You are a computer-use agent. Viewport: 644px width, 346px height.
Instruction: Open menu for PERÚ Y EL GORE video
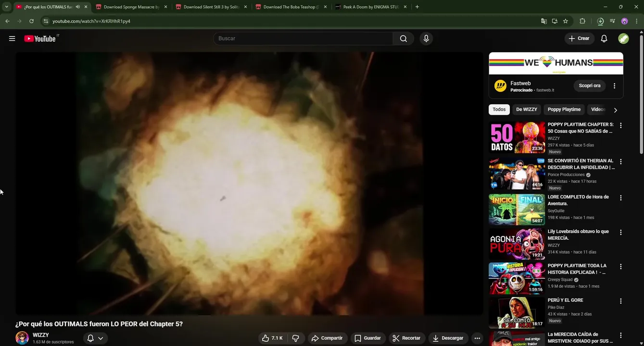click(620, 301)
